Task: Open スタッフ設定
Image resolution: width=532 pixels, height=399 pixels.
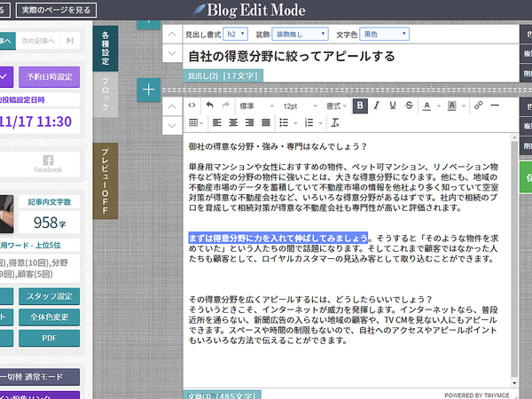Action: (x=49, y=296)
